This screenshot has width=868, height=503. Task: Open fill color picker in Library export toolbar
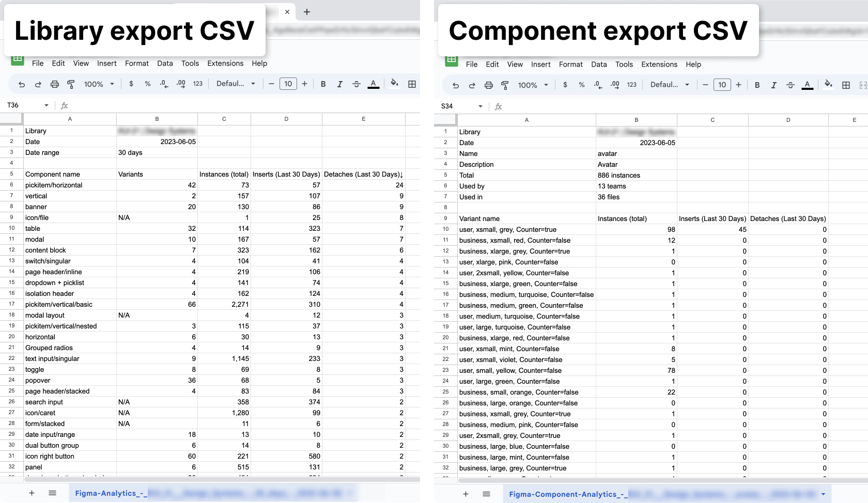(394, 84)
